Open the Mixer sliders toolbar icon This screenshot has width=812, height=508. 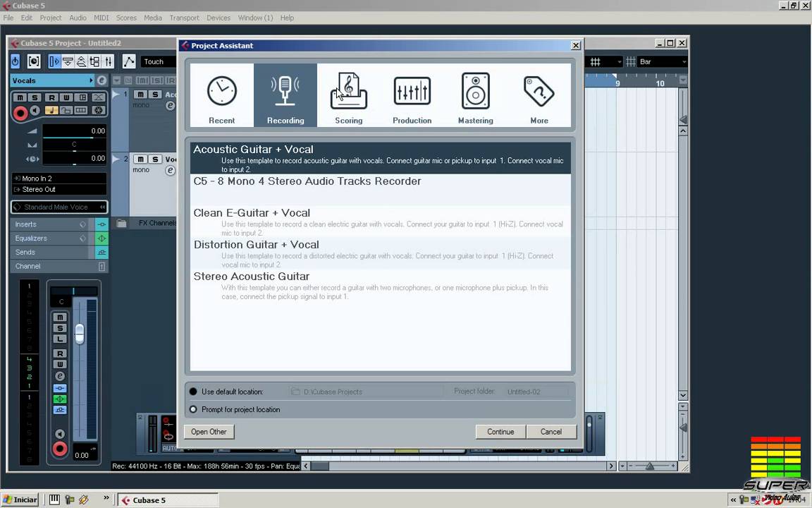coord(109,61)
